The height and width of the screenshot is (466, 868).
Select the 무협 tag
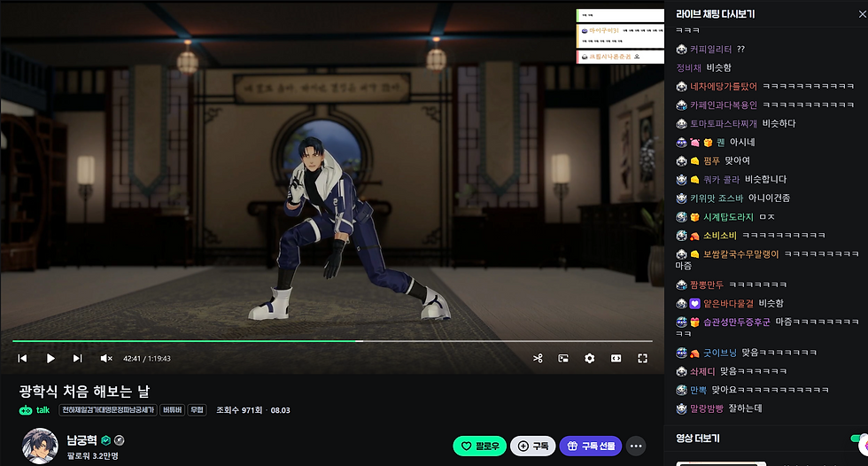(197, 410)
